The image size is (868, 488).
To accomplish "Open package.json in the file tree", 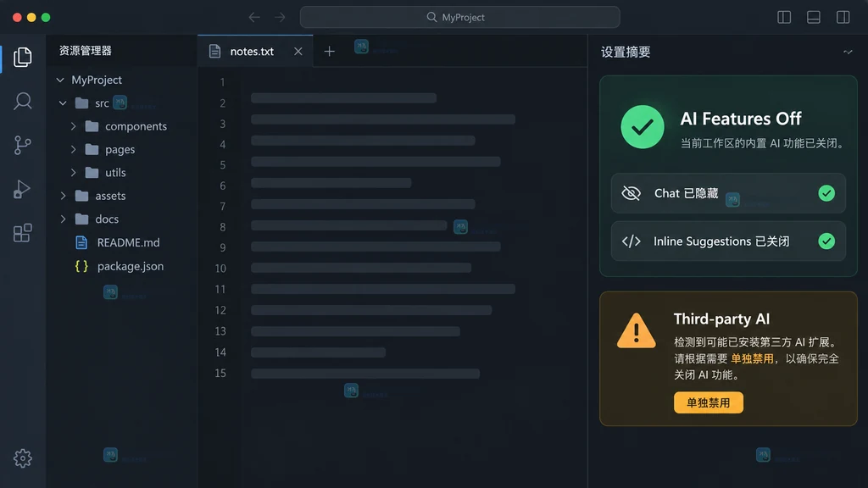I will click(131, 266).
